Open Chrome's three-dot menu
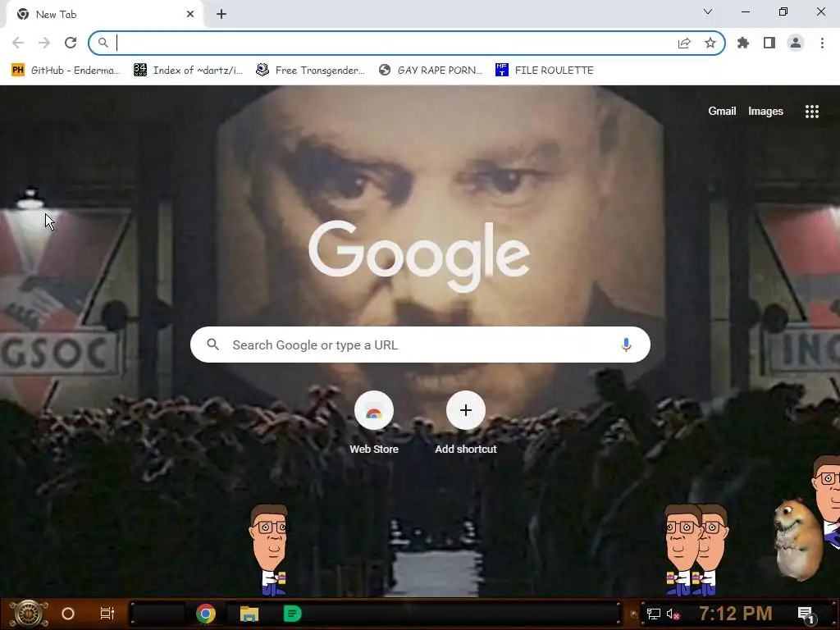This screenshot has height=630, width=840. coord(822,43)
